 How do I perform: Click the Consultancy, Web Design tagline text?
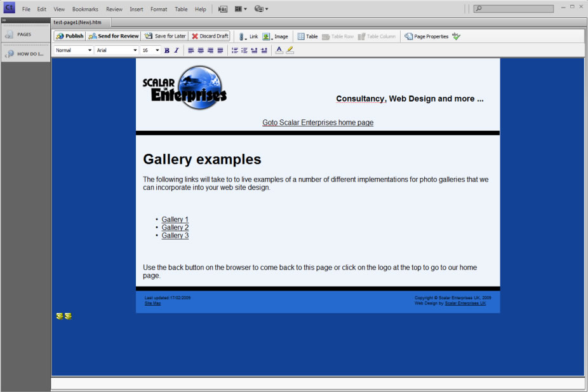pos(410,98)
